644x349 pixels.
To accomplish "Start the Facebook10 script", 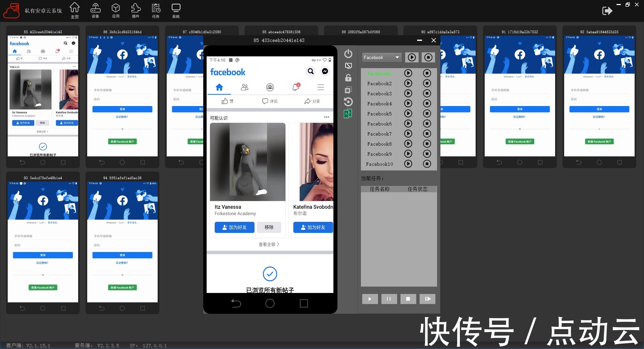I will pos(408,164).
